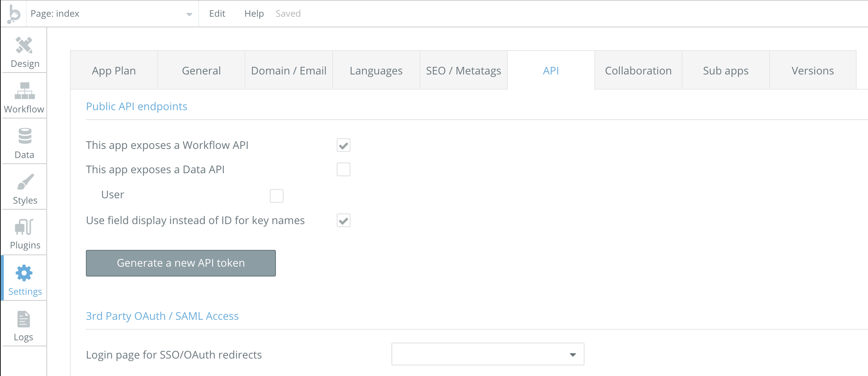The image size is (868, 376).
Task: Toggle field display for key names checkbox
Action: click(343, 221)
